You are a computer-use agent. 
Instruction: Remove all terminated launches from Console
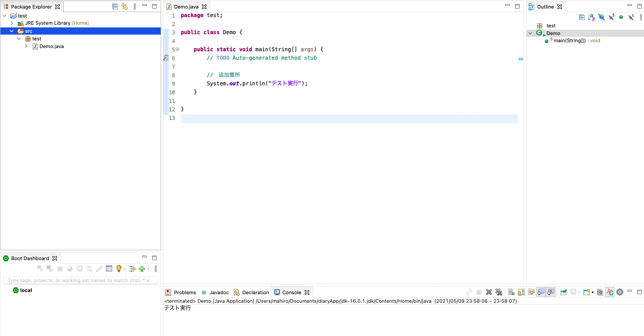[499, 292]
